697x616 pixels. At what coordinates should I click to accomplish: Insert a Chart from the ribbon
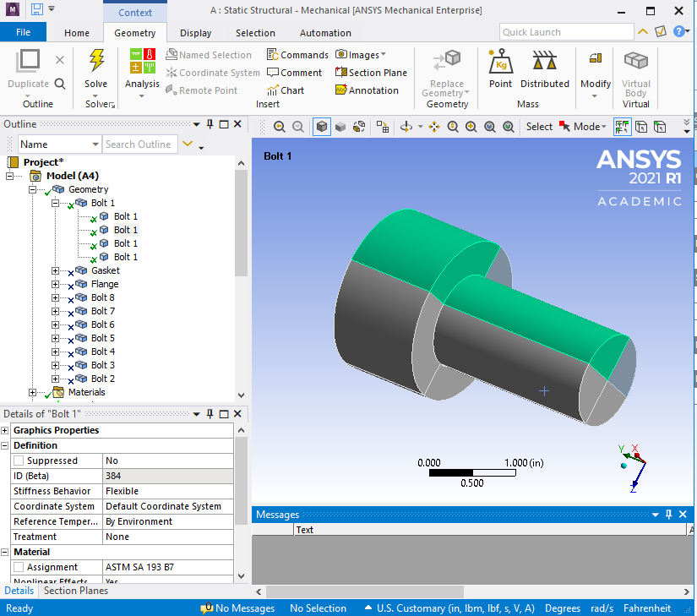click(x=286, y=90)
